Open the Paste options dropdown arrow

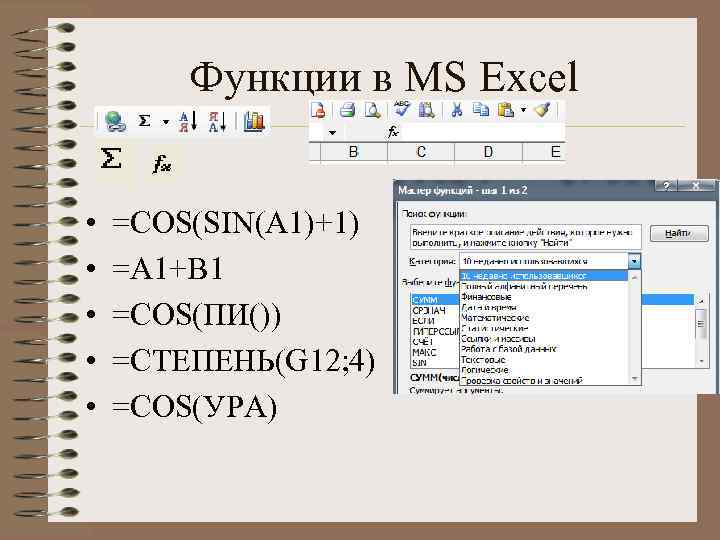[523, 110]
